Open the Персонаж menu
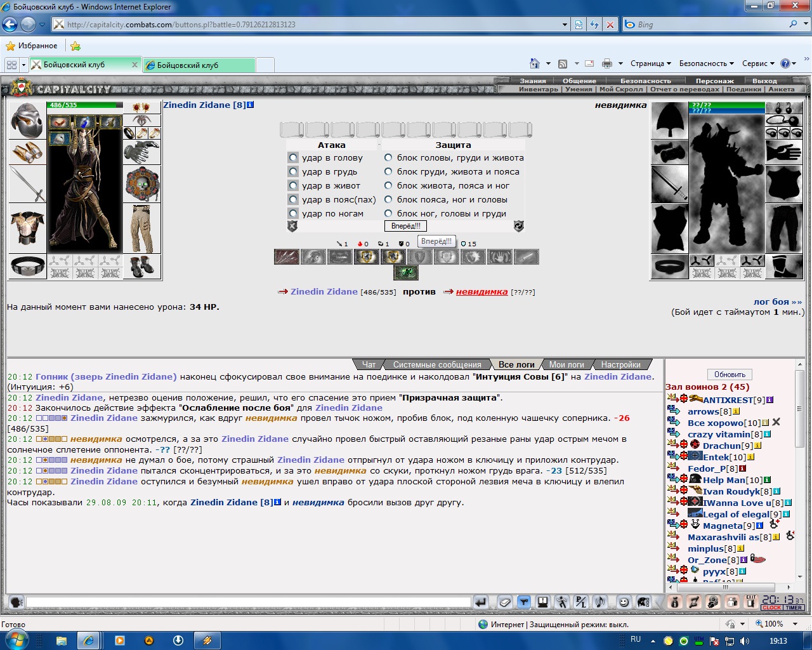 (714, 81)
